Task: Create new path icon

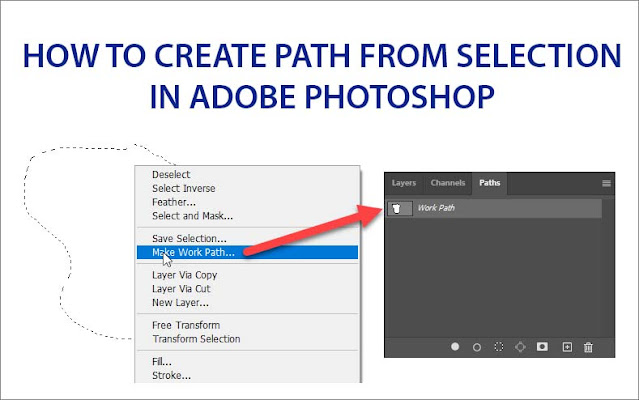Action: [567, 347]
